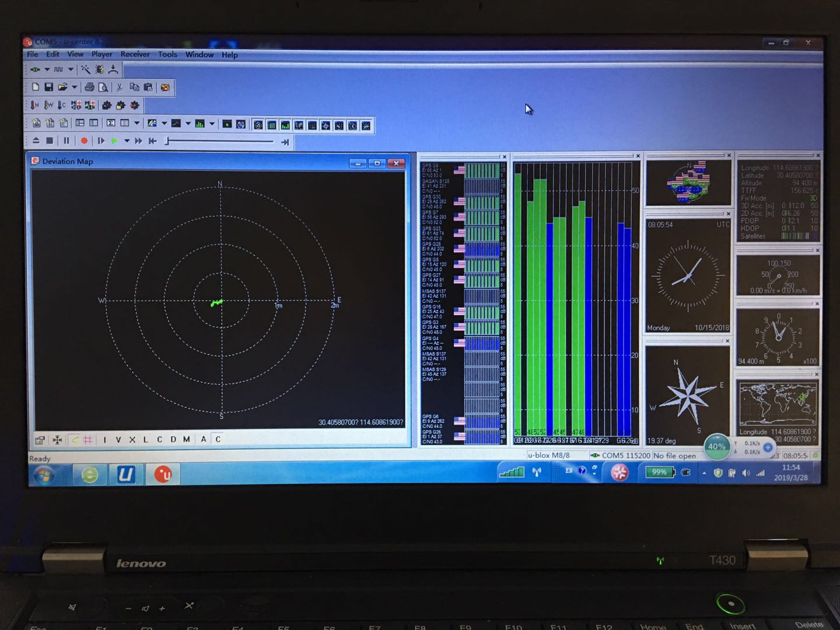The height and width of the screenshot is (630, 840).
Task: Open the Player menu
Action: [x=101, y=54]
